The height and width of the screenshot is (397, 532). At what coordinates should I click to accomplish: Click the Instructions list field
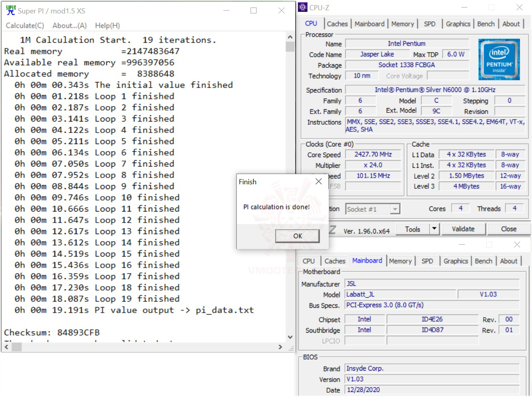[x=435, y=125]
